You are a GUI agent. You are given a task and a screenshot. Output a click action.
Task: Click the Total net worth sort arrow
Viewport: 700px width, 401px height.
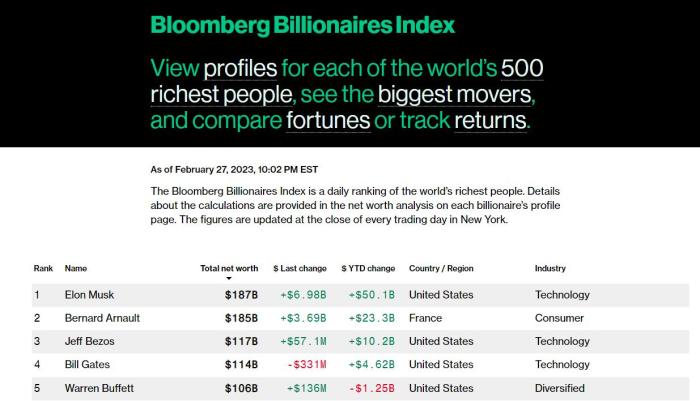click(x=228, y=278)
